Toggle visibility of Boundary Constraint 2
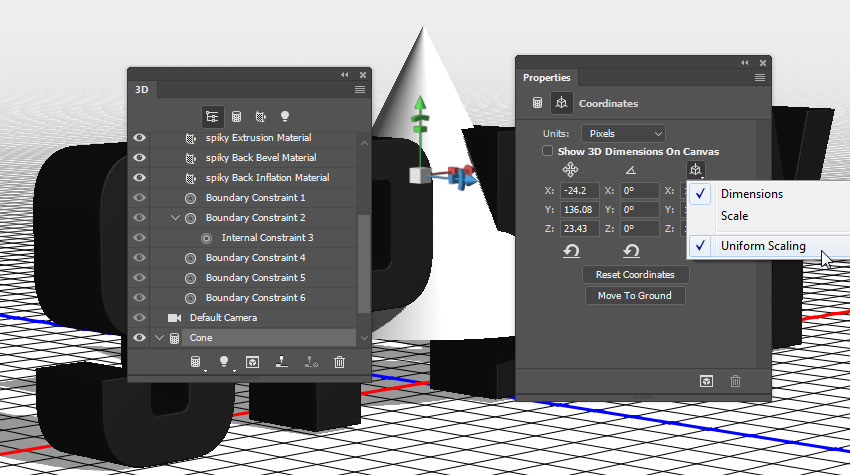Image resolution: width=850 pixels, height=475 pixels. click(x=139, y=218)
